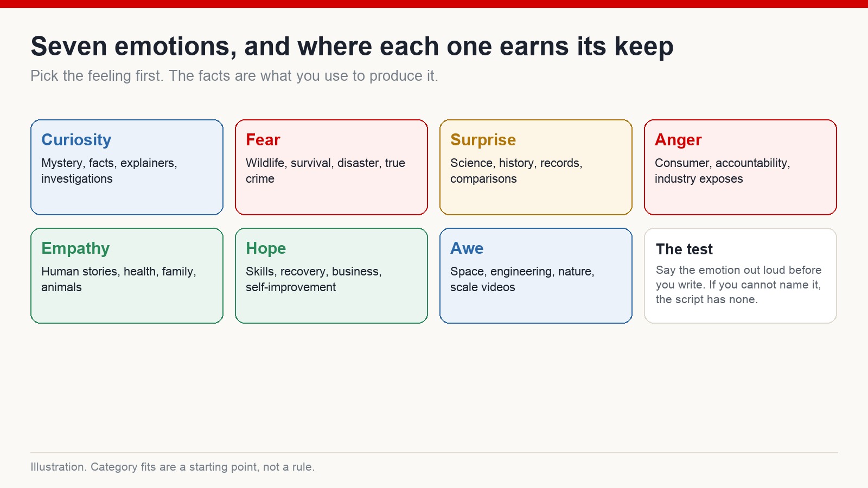Screen dimensions: 868x488
Task: Click the "Consumer, accountability, industry exposes" text
Action: 722,171
